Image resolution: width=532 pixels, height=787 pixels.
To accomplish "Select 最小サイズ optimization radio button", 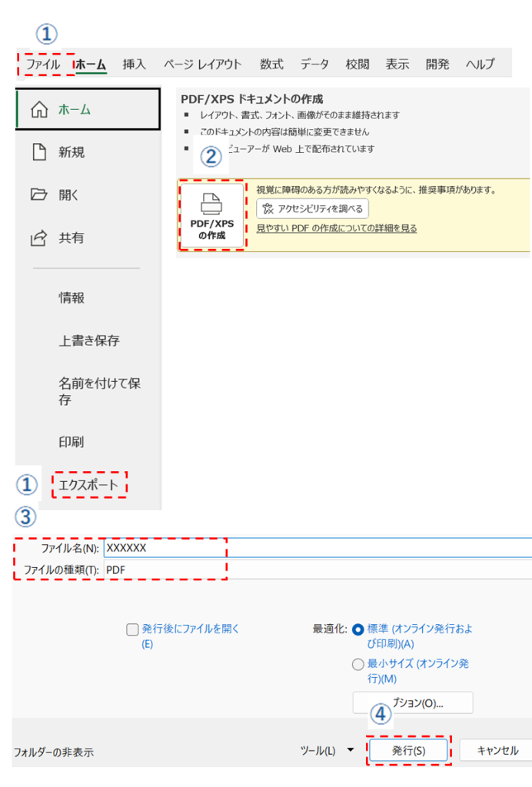I will 357,665.
